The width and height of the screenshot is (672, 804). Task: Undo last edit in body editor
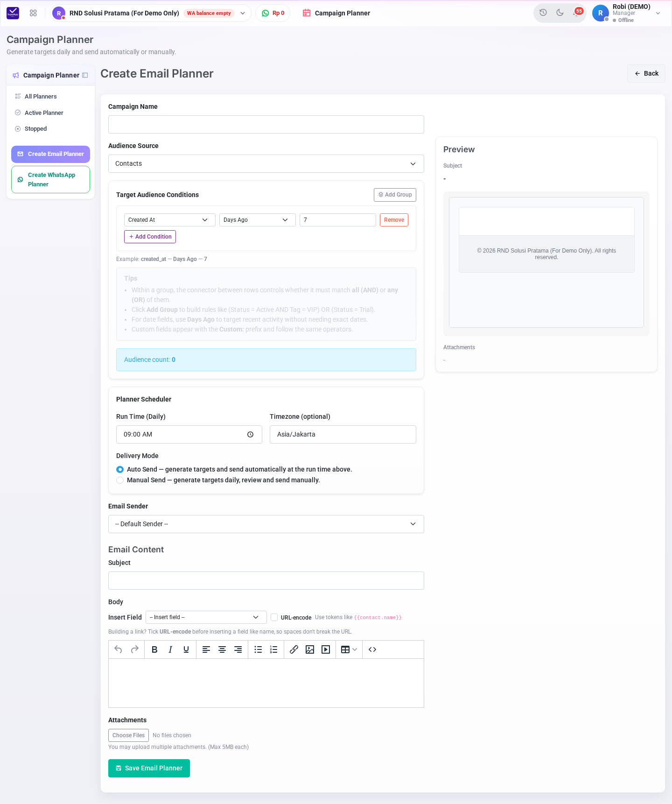point(119,649)
